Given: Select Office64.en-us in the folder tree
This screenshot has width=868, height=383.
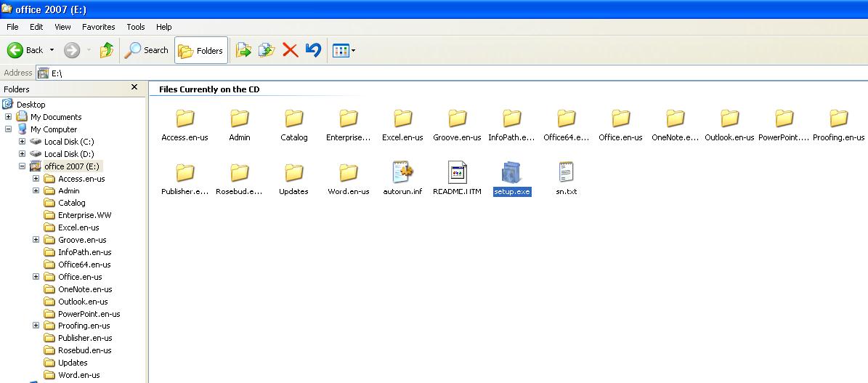Looking at the screenshot, I should (x=84, y=265).
